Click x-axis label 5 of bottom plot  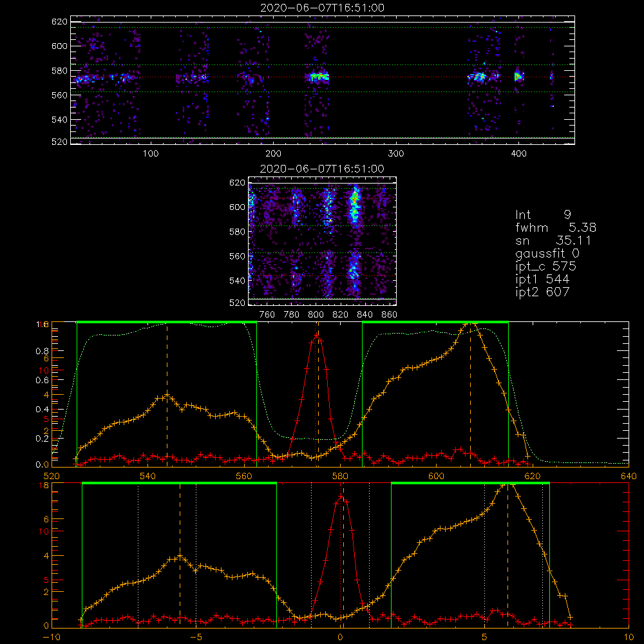[x=485, y=638]
